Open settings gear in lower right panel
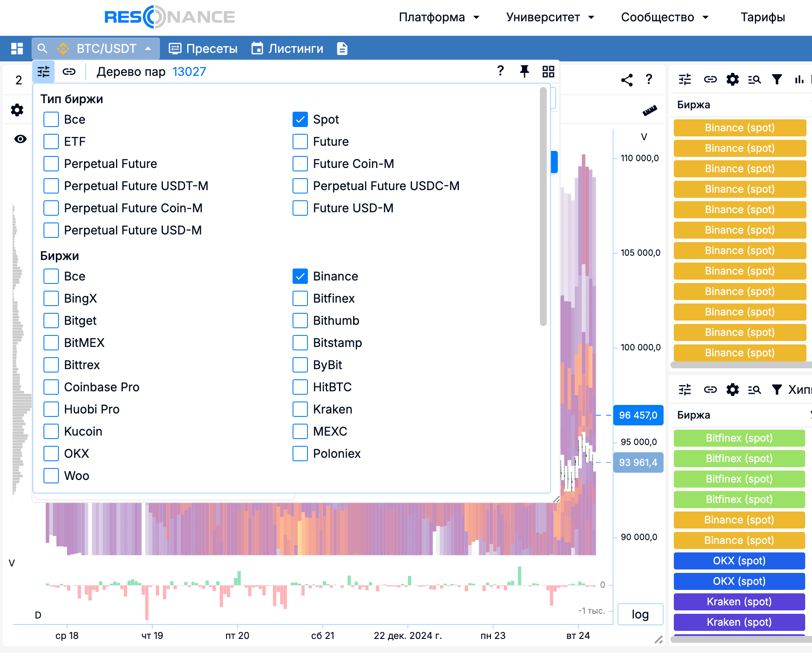The height and width of the screenshot is (653, 812). tap(733, 390)
